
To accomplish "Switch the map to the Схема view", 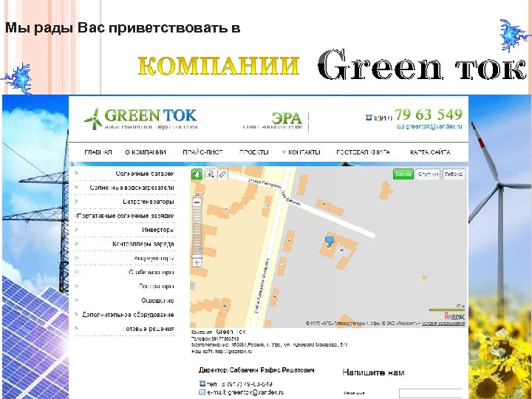I will 403,174.
